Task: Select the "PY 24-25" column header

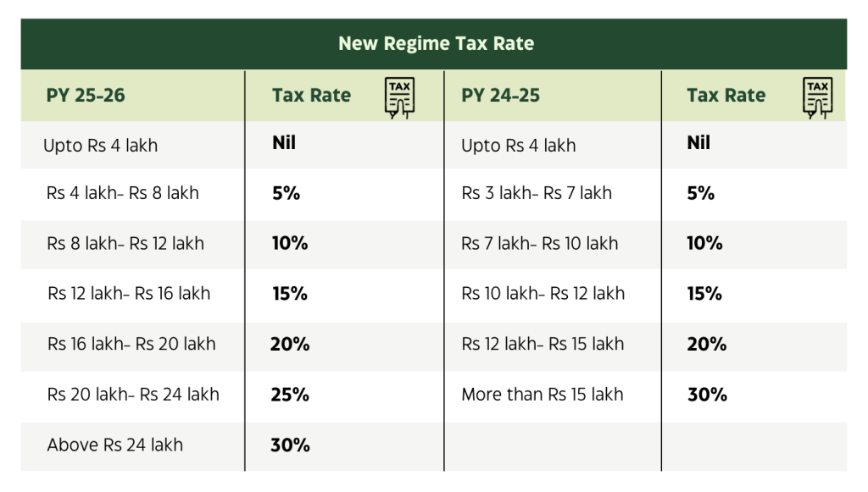Action: point(500,95)
